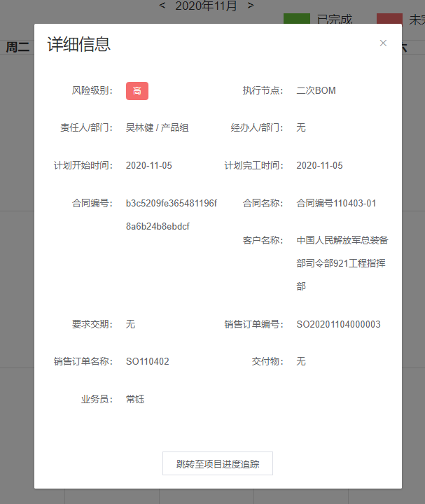Select sales order number SO20201104000003
The image size is (425, 504).
[x=338, y=325]
